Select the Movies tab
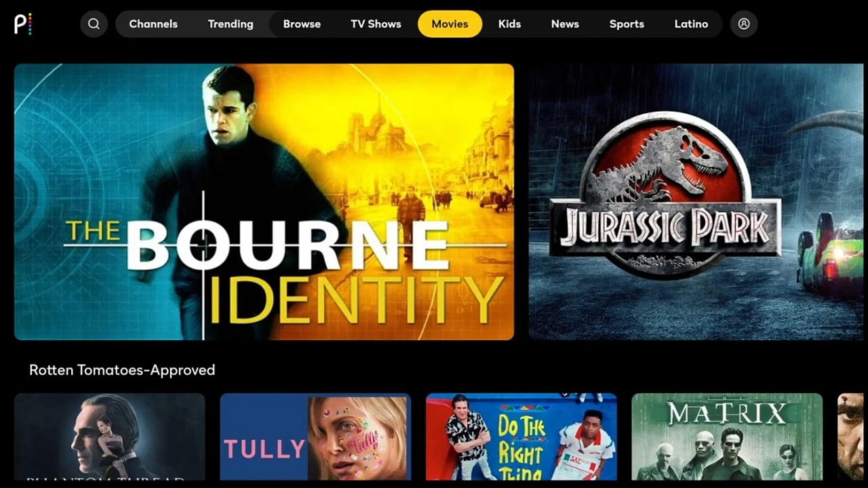 tap(450, 24)
